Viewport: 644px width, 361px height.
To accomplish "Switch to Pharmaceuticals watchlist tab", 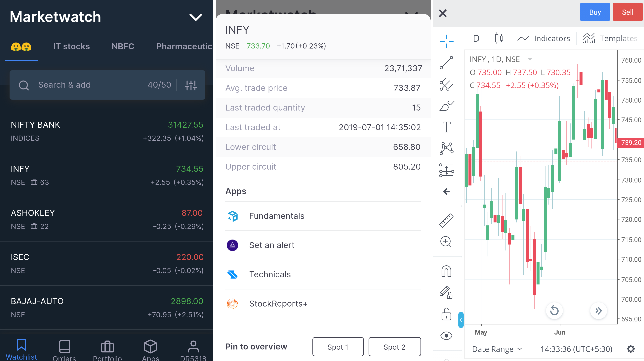I will tap(184, 47).
